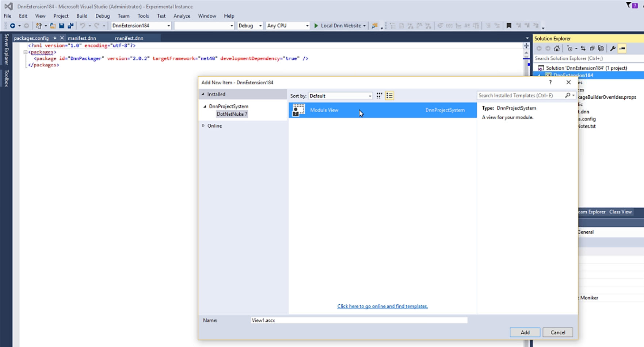Click the search magnifier in Installed Templates
Viewport: 644px width, 347px height.
[568, 96]
